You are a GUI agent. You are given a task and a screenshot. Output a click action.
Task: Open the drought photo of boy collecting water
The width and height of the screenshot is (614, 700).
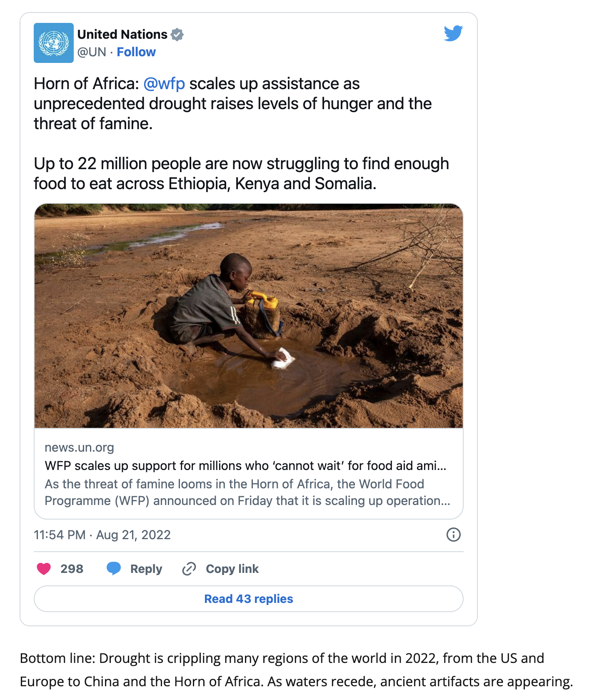[x=249, y=316]
